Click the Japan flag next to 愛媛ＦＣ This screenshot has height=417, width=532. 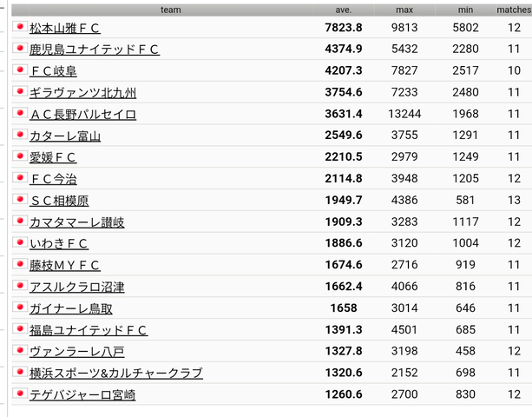(x=20, y=156)
